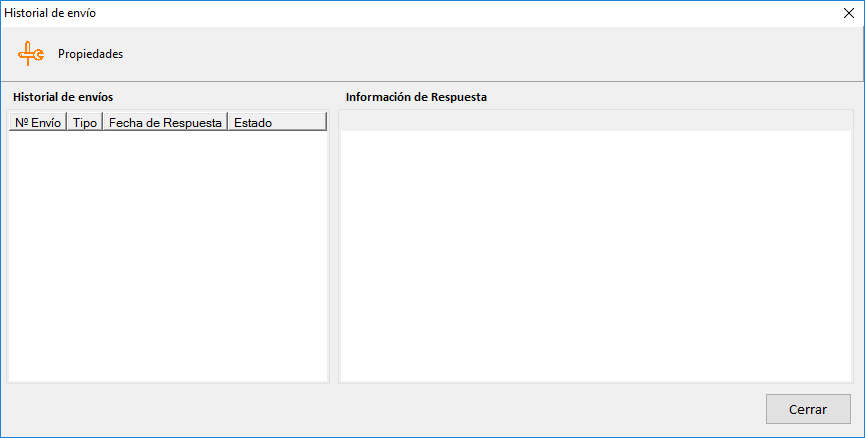865x438 pixels.
Task: Sort by the Tipo column header
Action: tap(85, 122)
